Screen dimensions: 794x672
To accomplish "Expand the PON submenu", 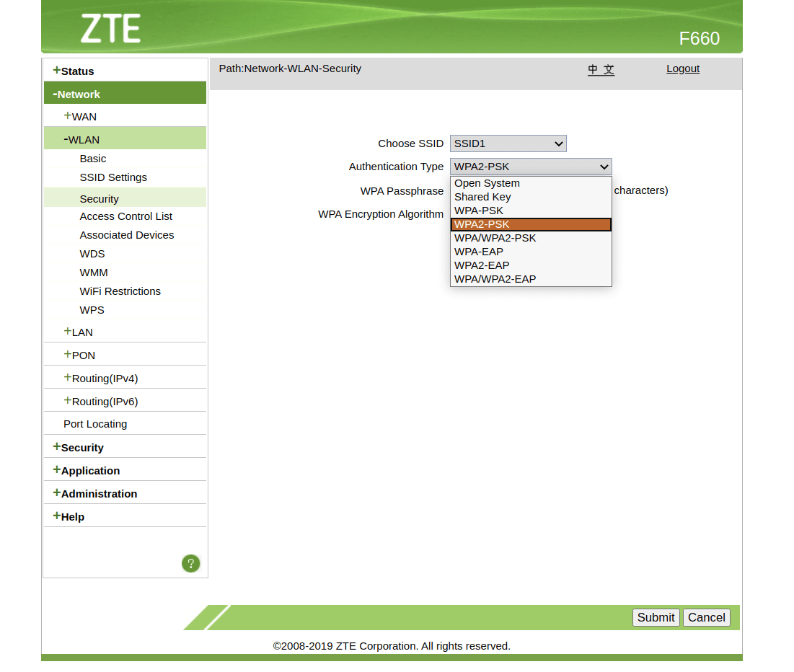I will click(x=79, y=355).
